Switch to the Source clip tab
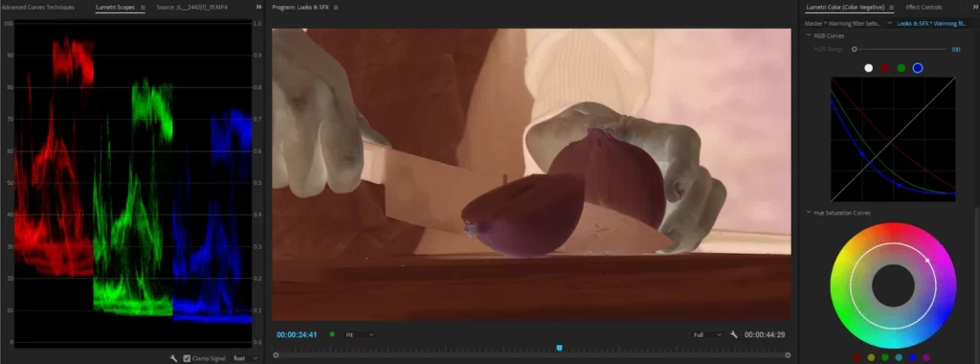Screen dimensions: 980x364 [x=192, y=8]
